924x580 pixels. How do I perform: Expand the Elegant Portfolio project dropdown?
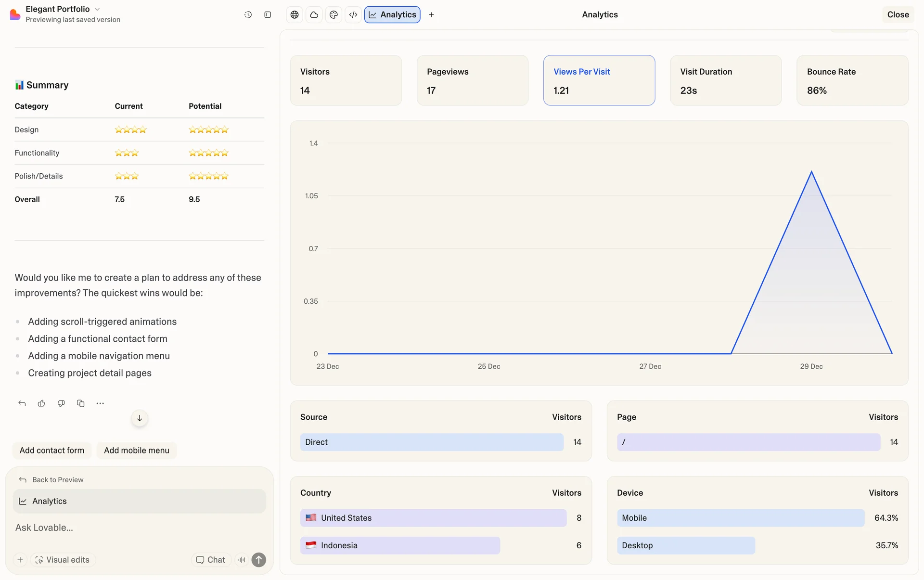click(x=97, y=9)
